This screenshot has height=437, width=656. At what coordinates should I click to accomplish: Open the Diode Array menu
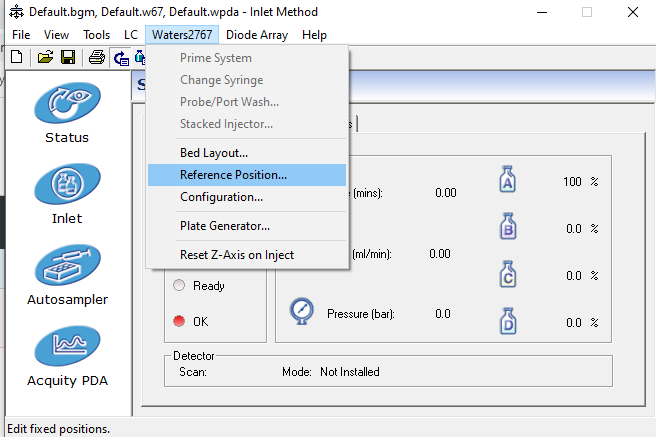pyautogui.click(x=257, y=35)
